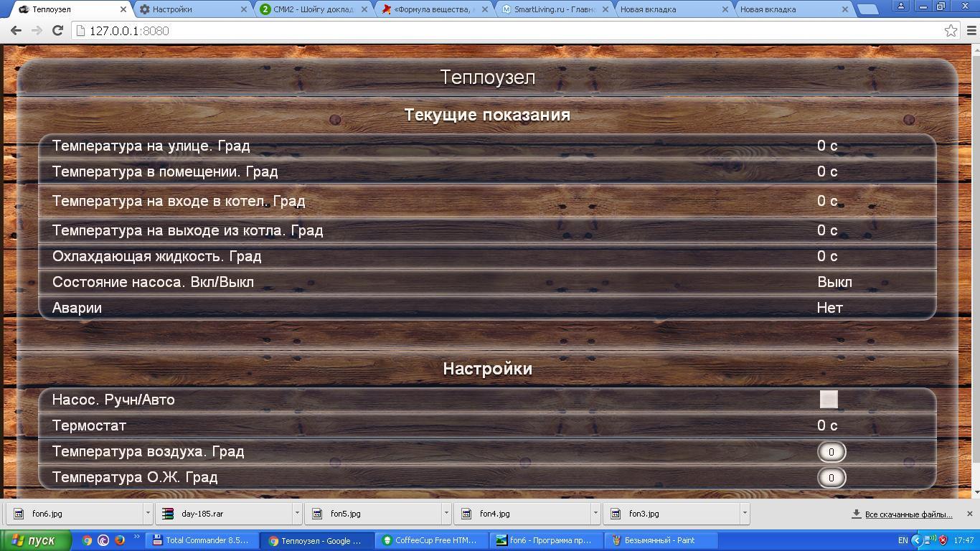
Task: Open the fon6.jpg downloaded file
Action: point(75,514)
